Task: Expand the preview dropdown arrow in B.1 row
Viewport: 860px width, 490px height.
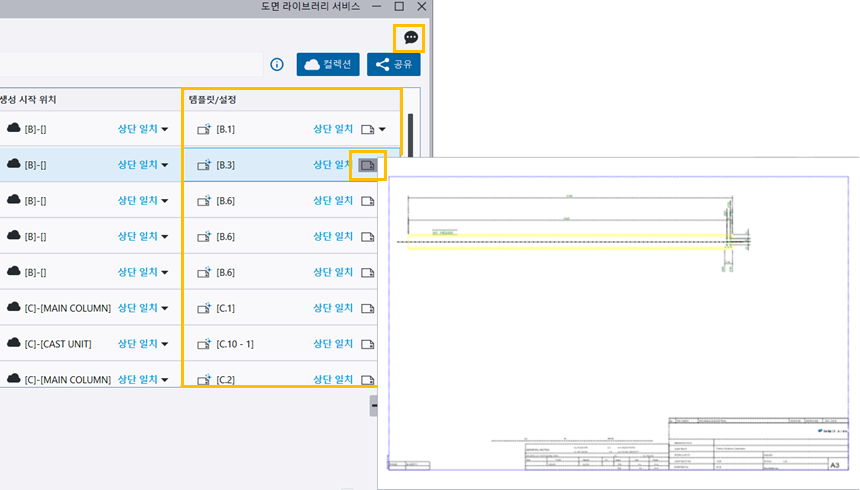Action: click(x=382, y=129)
